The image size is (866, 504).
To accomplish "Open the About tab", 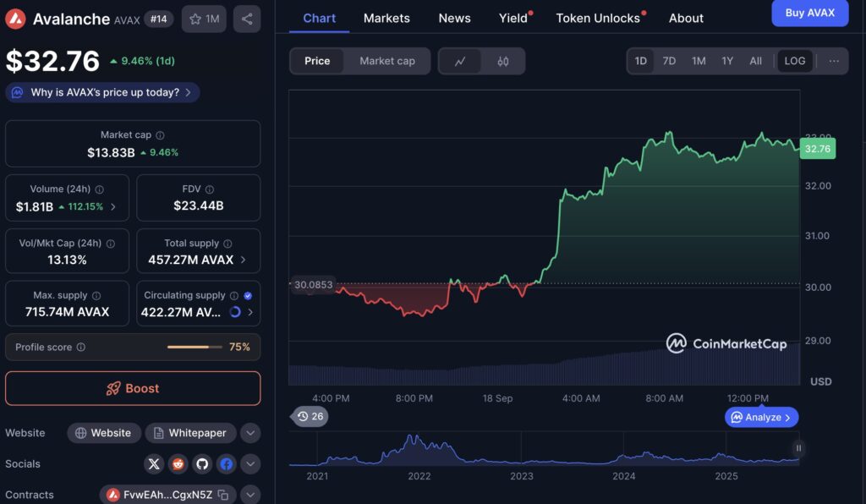I will (686, 19).
